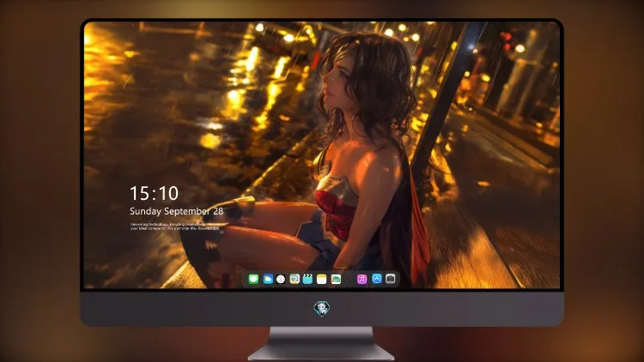Image resolution: width=644 pixels, height=362 pixels.
Task: Open the blue App Store icon
Action: tap(377, 279)
